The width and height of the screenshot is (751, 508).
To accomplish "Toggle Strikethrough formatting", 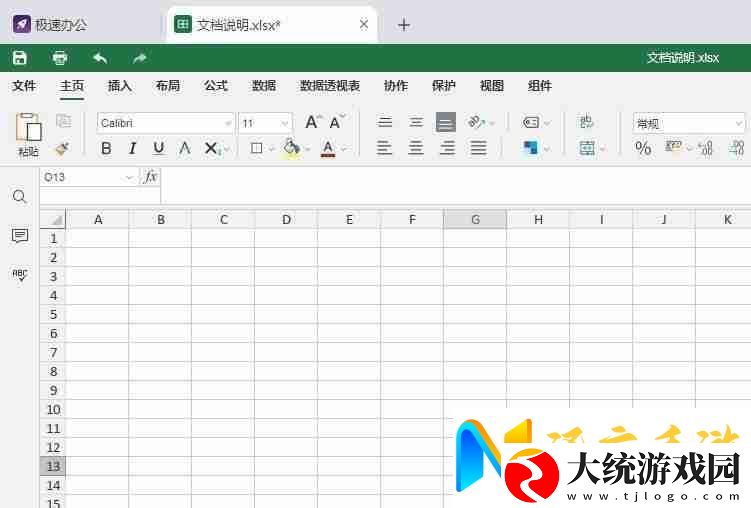I will click(x=185, y=148).
